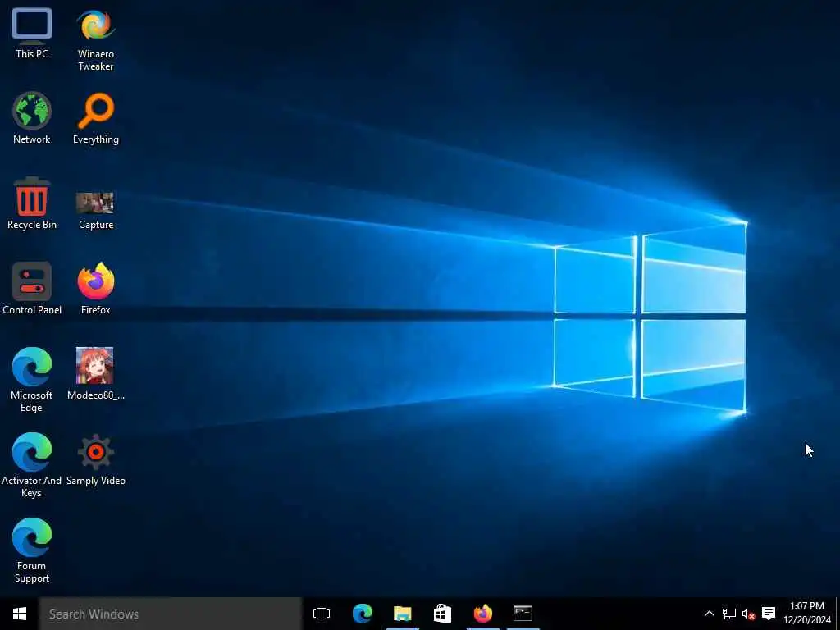Image resolution: width=840 pixels, height=630 pixels.
Task: Select the Network desktop icon
Action: click(32, 118)
